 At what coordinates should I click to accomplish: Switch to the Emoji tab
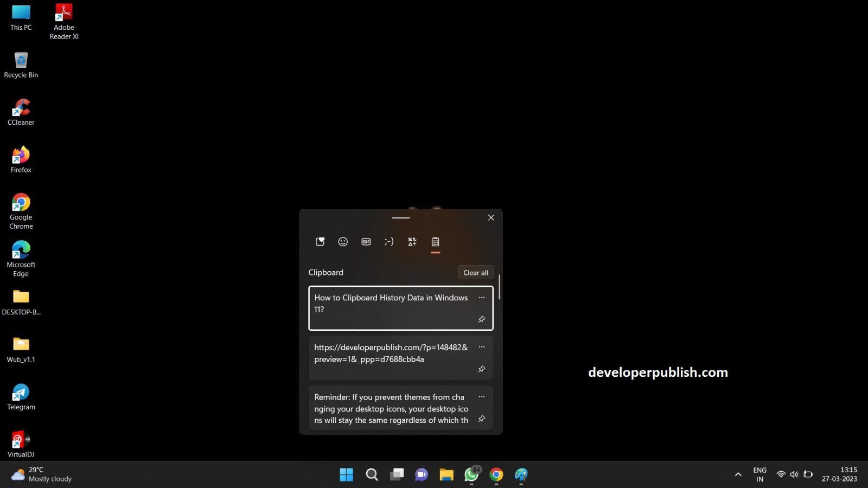[342, 241]
